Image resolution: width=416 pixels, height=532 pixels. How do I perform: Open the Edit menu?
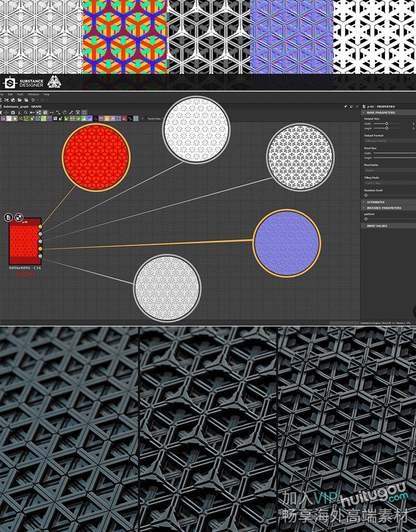pyautogui.click(x=10, y=94)
